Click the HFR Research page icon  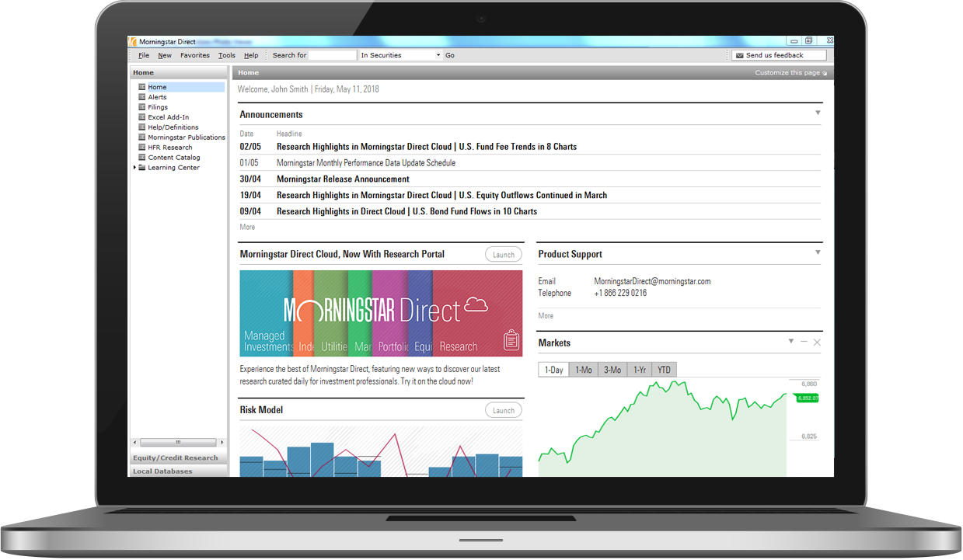142,148
